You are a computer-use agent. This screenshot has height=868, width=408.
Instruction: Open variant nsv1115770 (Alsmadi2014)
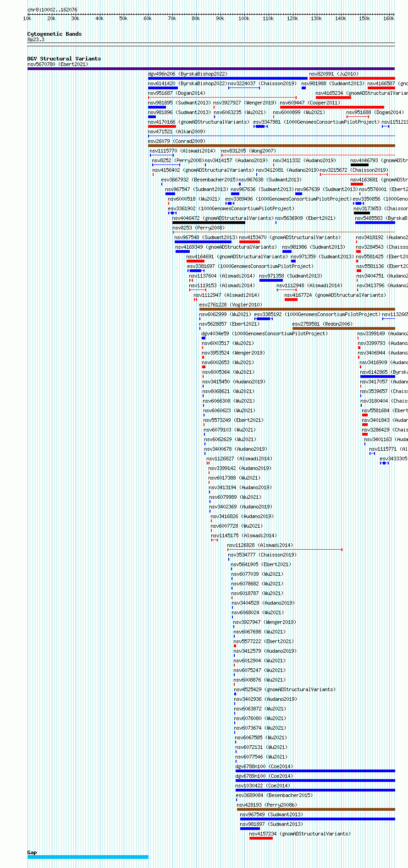pyautogui.click(x=182, y=151)
